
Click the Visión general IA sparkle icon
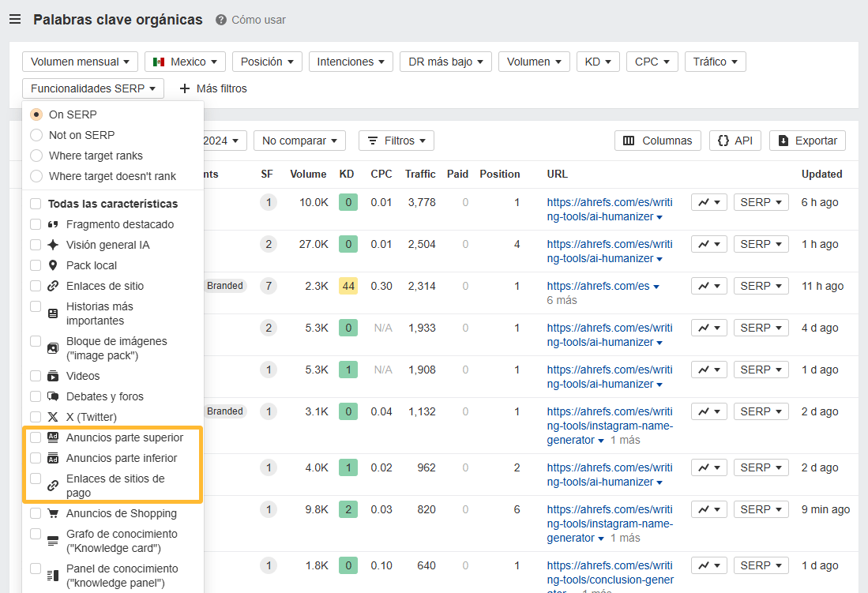point(53,245)
